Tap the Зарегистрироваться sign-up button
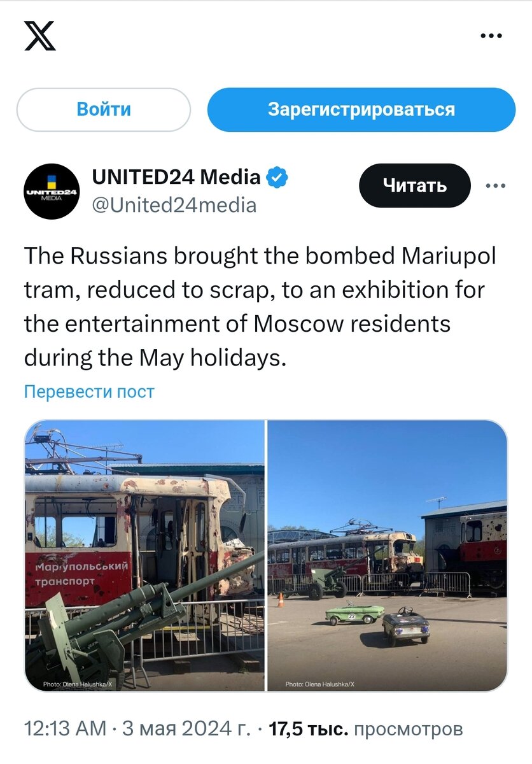532x764 pixels. coord(361,110)
